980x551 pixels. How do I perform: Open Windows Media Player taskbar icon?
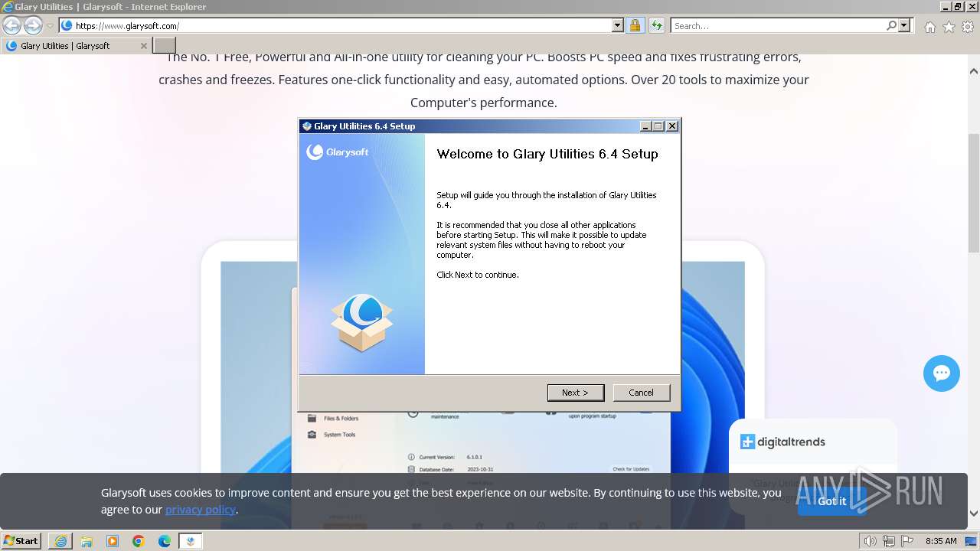(113, 541)
